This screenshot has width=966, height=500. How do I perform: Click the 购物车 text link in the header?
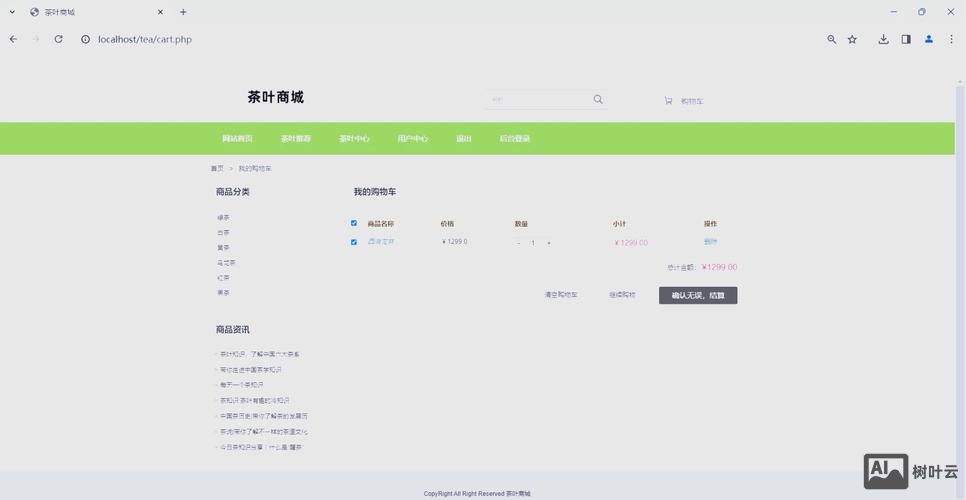(x=692, y=101)
